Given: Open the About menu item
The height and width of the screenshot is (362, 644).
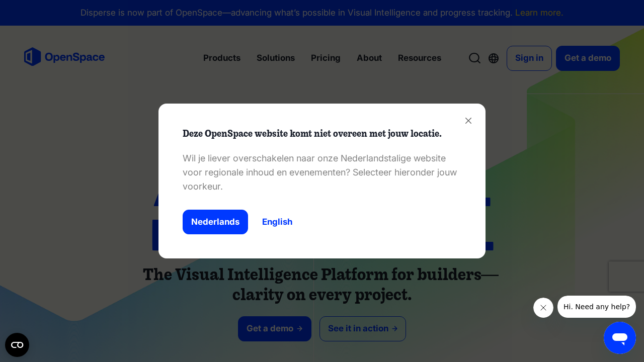Looking at the screenshot, I should click(x=369, y=58).
